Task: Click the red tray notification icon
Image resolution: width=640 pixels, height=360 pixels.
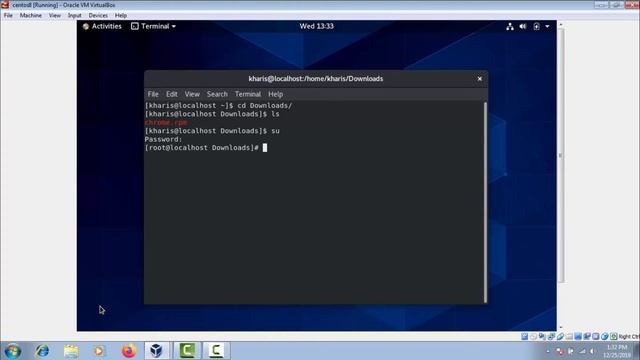Action: tap(560, 351)
